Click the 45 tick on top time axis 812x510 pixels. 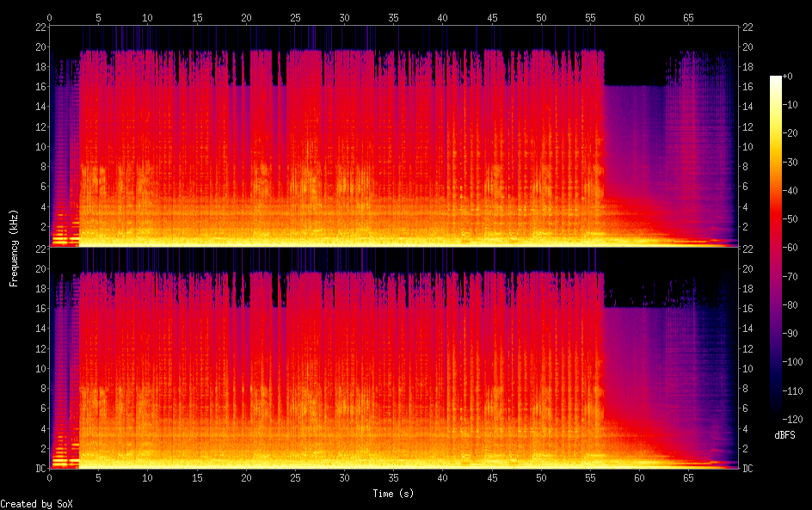tap(492, 17)
